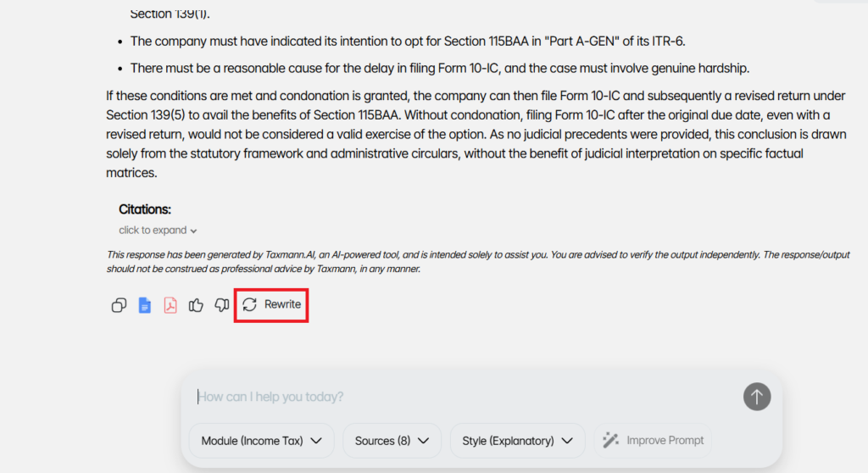868x473 pixels.
Task: Expand citations via "click to expand"
Action: click(x=153, y=231)
